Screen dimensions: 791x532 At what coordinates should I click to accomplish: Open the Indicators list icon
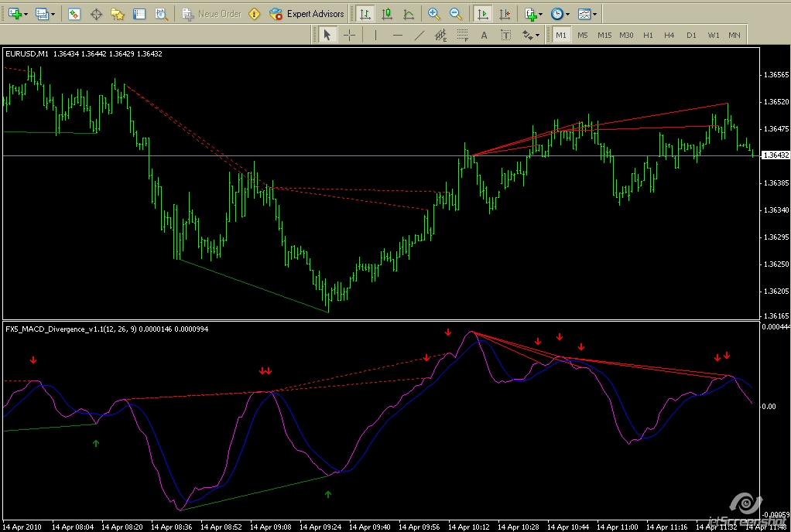pos(530,14)
